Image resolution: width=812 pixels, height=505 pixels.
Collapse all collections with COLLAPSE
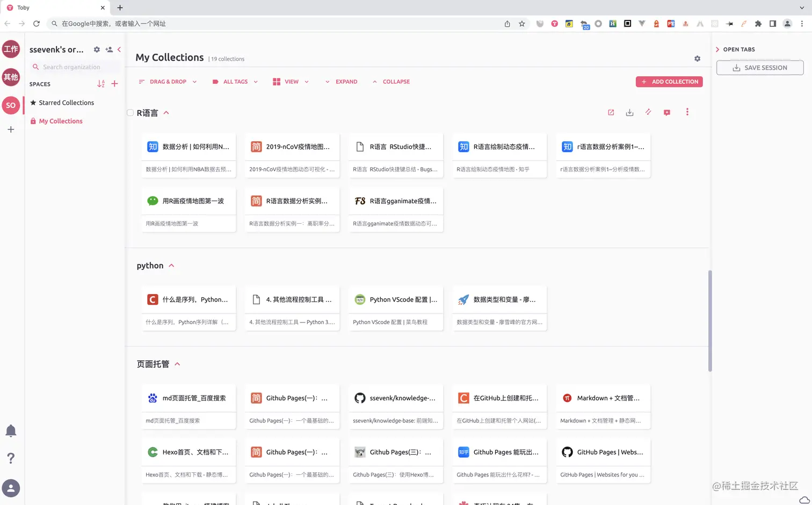point(391,82)
